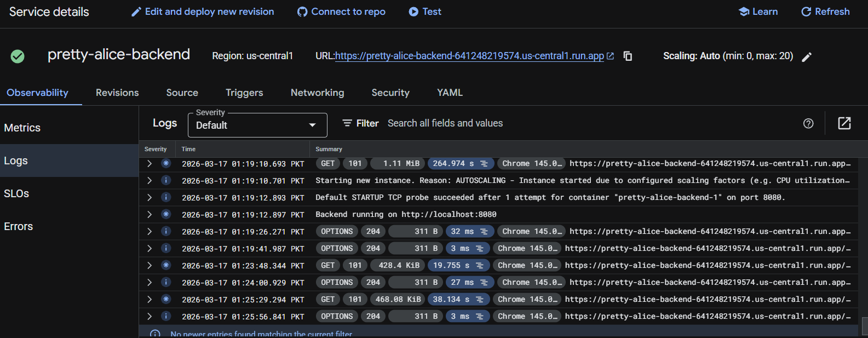Expand the 01:19:41.987 OPTIONS log entry

[149, 248]
